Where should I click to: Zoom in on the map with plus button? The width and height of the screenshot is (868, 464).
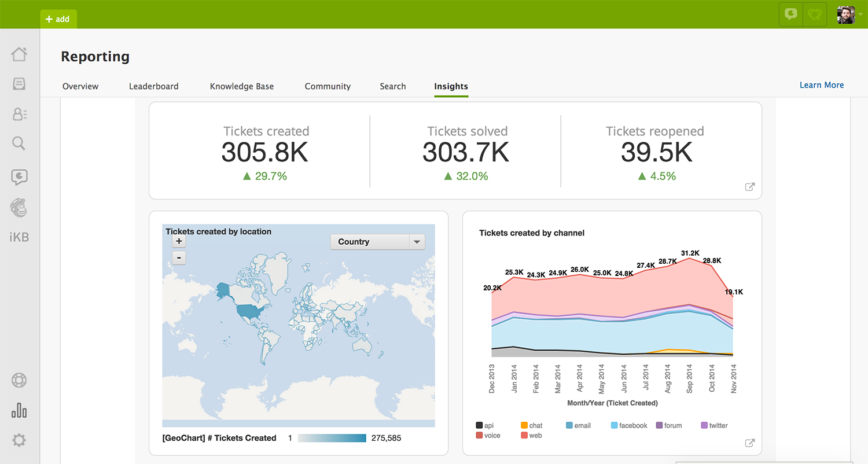(179, 241)
